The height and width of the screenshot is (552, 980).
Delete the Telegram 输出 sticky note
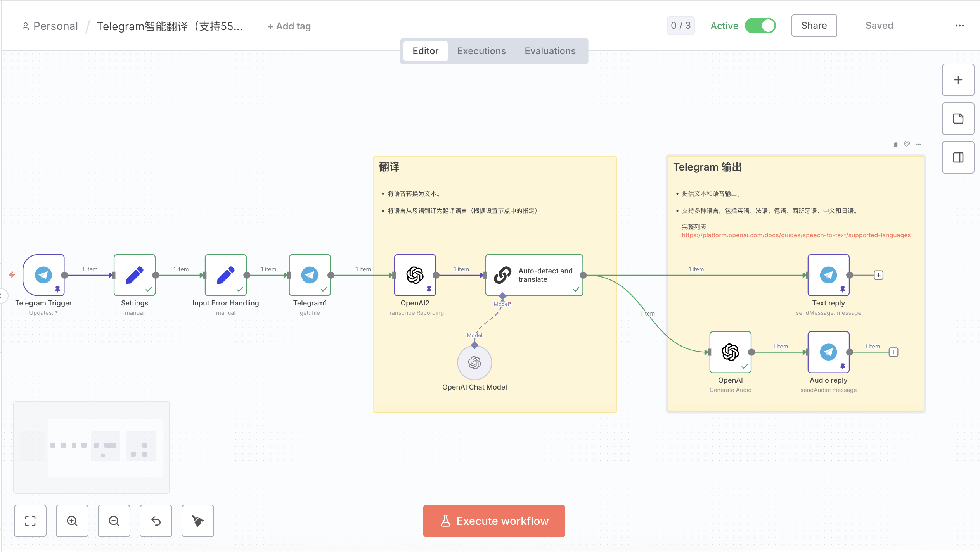pos(895,144)
